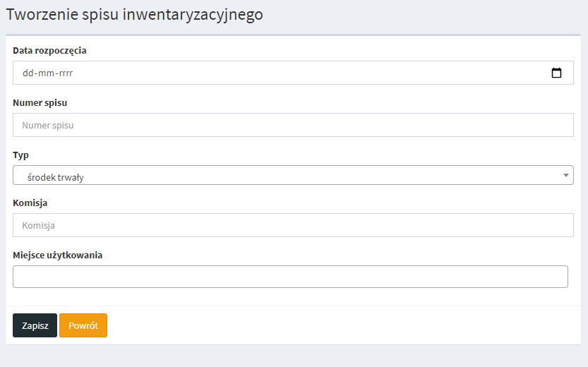
Task: Click the Miejsce użytkowania input box
Action: (x=290, y=277)
